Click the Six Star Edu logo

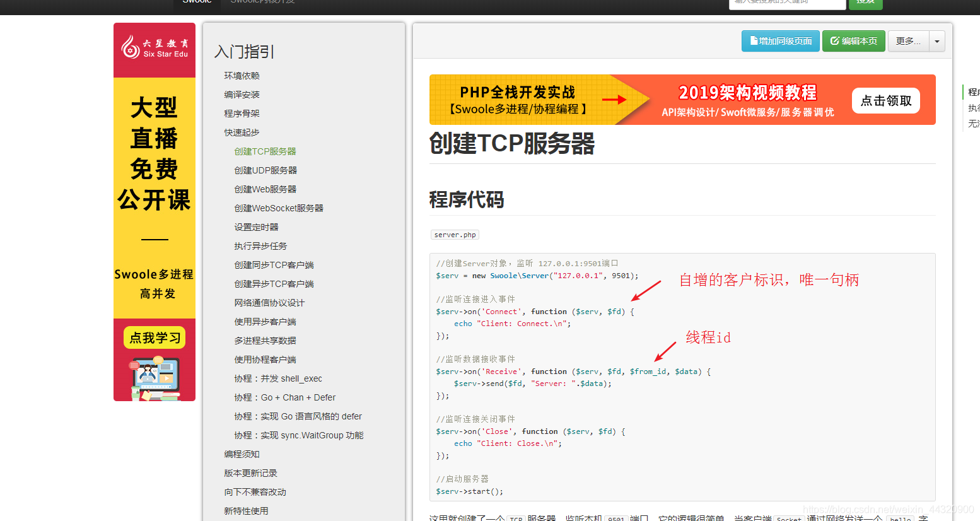tap(155, 47)
